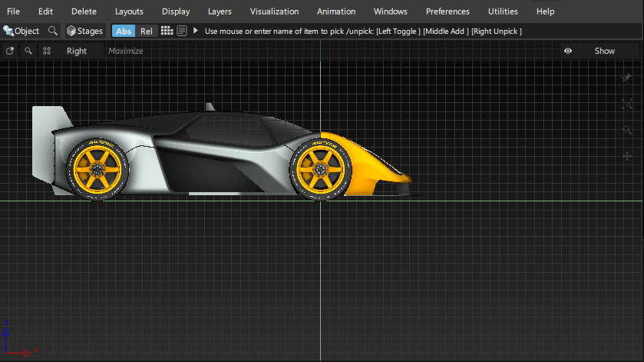Click the Object pick mode icon
The height and width of the screenshot is (362, 644).
(9, 31)
